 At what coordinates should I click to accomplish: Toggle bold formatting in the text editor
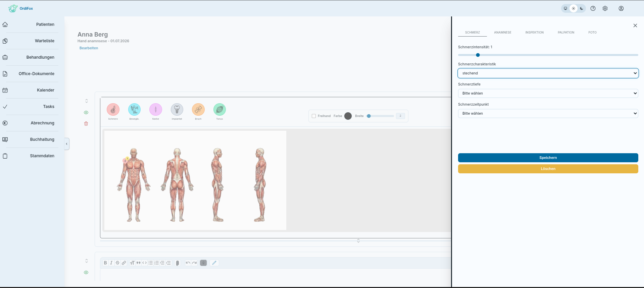(x=105, y=263)
